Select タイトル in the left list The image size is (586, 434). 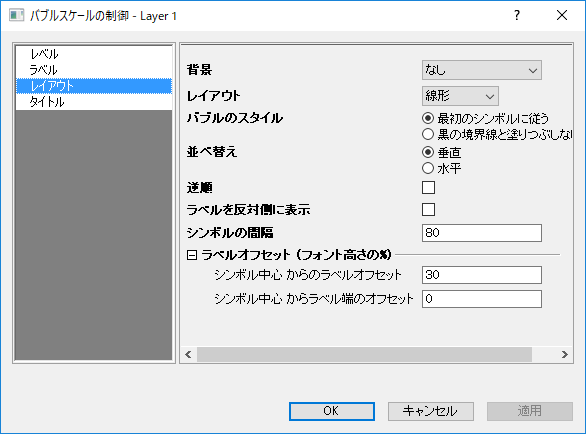point(93,102)
